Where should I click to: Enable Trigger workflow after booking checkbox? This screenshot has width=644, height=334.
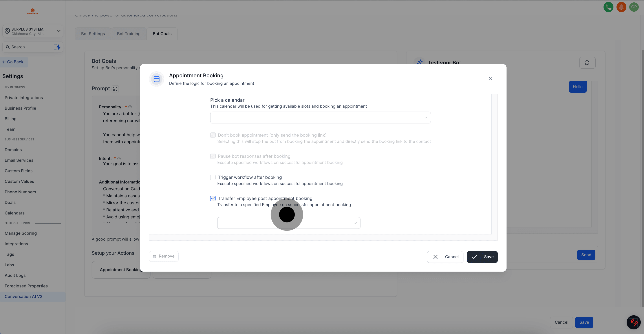pos(213,177)
